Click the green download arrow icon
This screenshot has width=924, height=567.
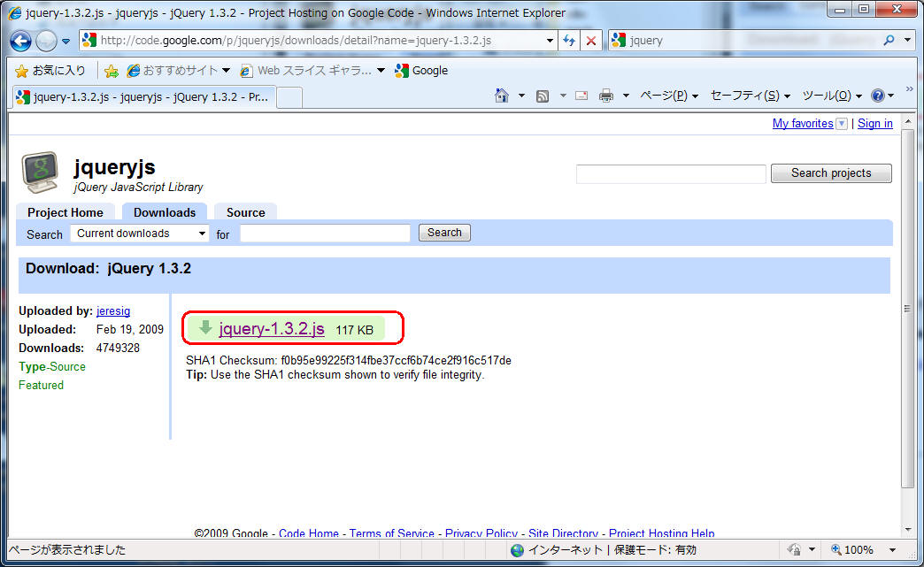[x=205, y=328]
